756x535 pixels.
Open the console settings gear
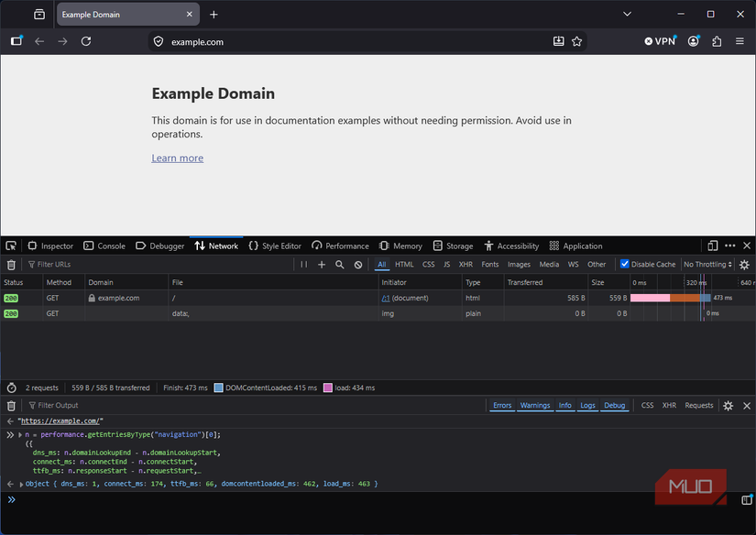coord(728,406)
